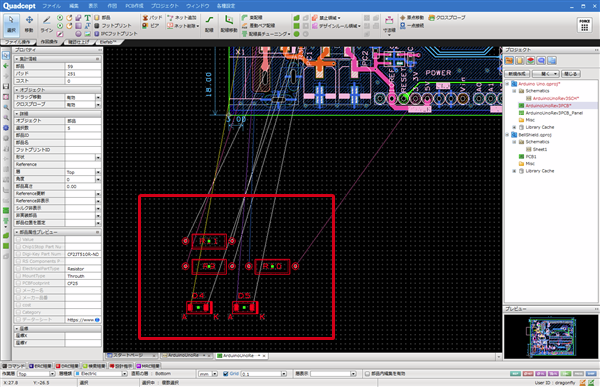Click the green route wiring (配線) icon
Screen dimensions: 600x387
click(209, 24)
